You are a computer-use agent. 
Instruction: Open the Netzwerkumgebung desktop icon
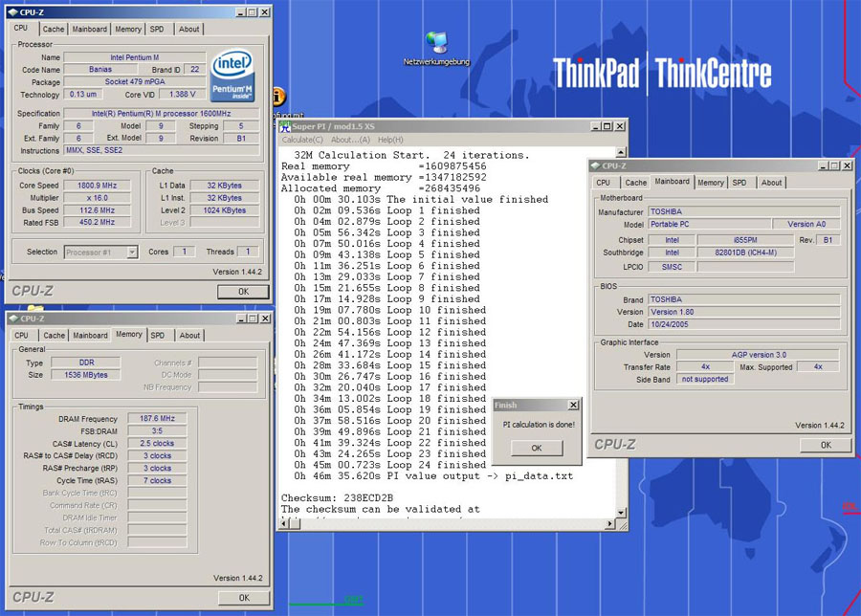point(436,49)
